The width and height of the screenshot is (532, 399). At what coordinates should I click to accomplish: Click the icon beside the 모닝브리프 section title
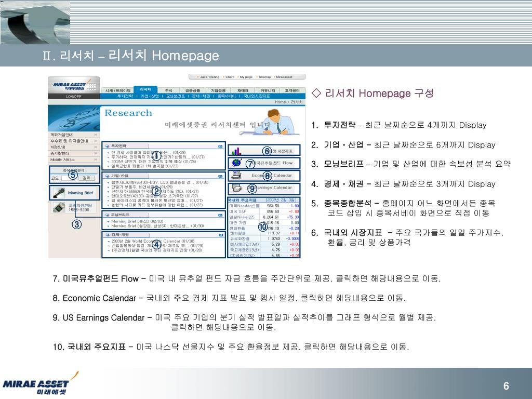click(x=108, y=215)
